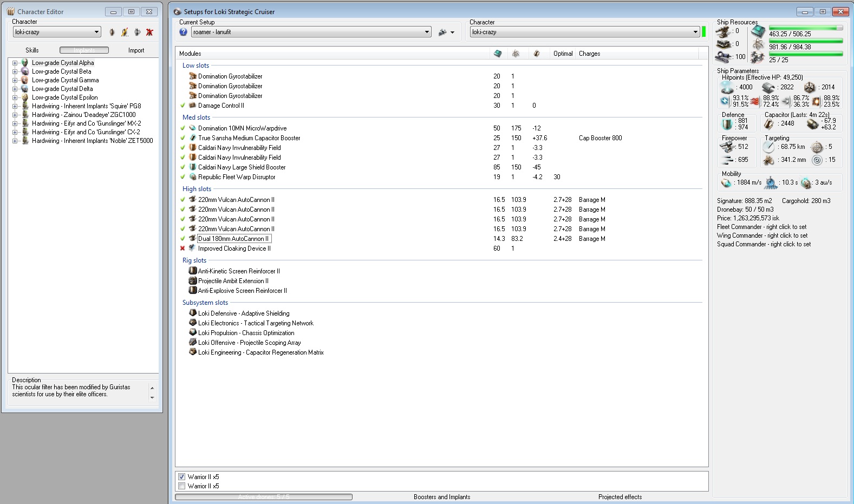Open the Projected effects tab
Viewport: 854px width, 504px height.
click(x=620, y=497)
